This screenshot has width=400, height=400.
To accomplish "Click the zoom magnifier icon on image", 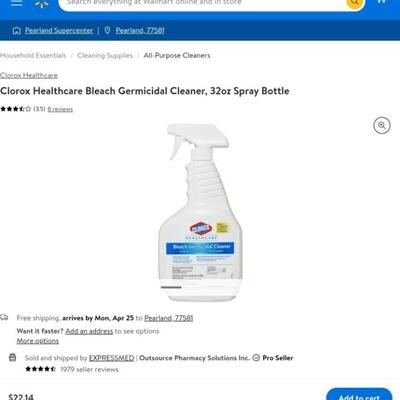I will (382, 126).
